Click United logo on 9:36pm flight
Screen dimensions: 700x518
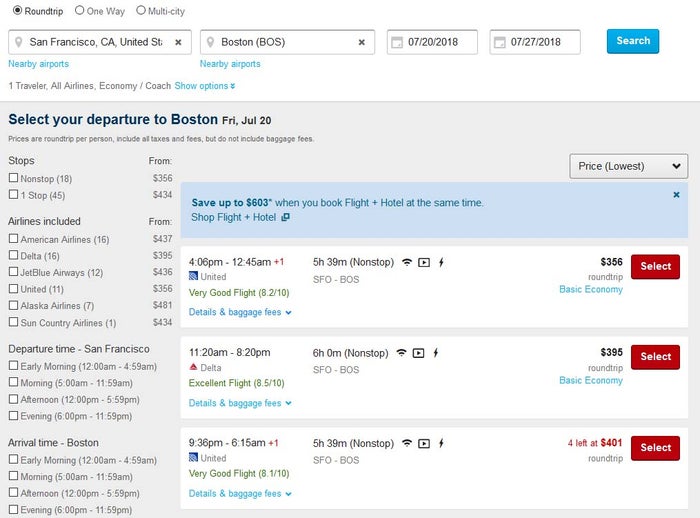coord(193,458)
